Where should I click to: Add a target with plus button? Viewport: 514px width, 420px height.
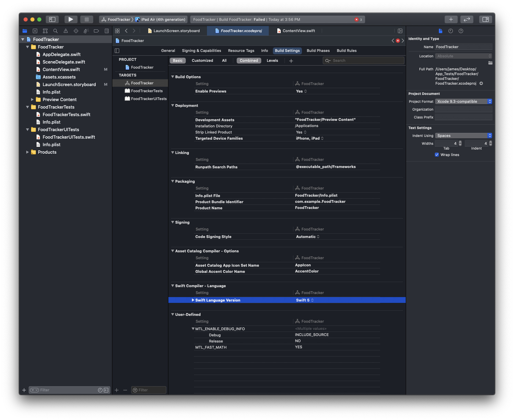tap(116, 390)
